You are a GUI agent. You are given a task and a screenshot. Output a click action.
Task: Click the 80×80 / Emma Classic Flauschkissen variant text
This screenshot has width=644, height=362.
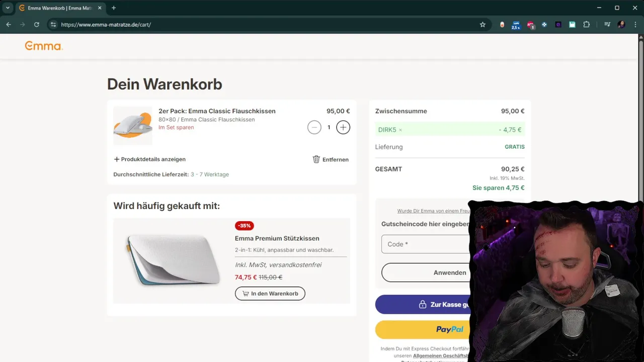207,120
